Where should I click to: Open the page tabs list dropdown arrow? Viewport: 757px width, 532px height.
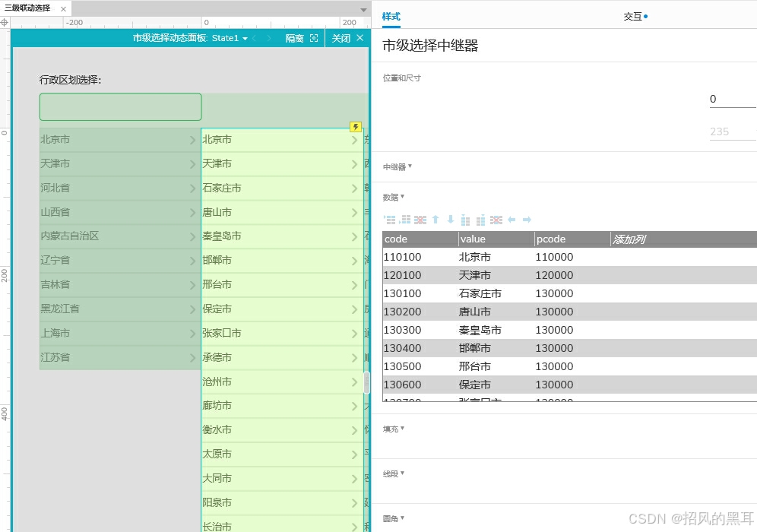pos(363,10)
